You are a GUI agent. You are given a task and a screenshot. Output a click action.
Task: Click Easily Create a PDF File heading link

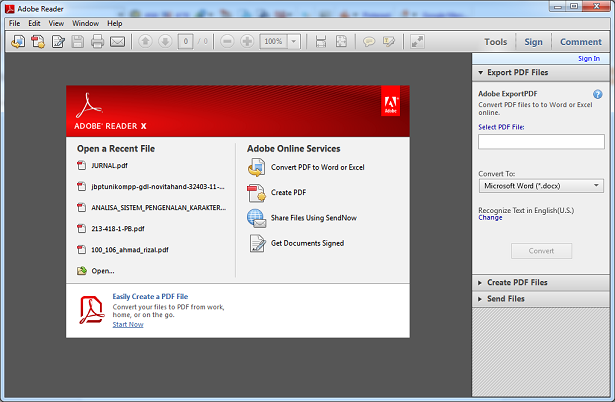150,296
